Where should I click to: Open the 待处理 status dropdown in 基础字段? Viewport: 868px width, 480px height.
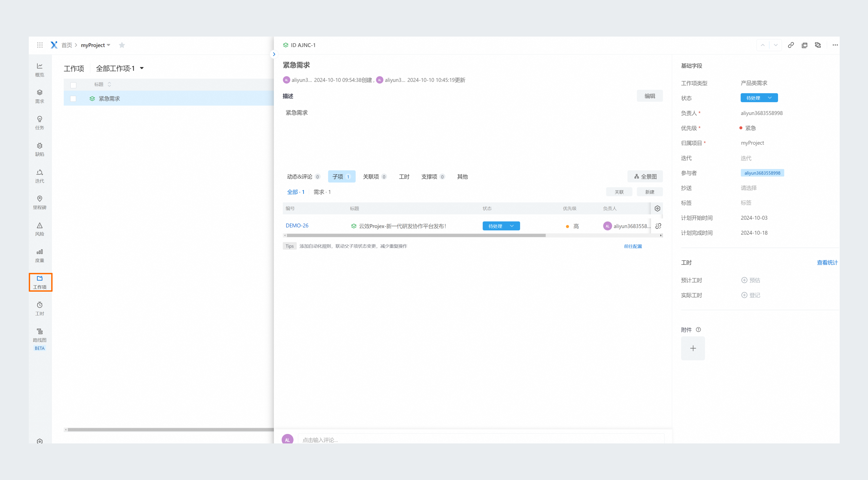[x=759, y=98]
